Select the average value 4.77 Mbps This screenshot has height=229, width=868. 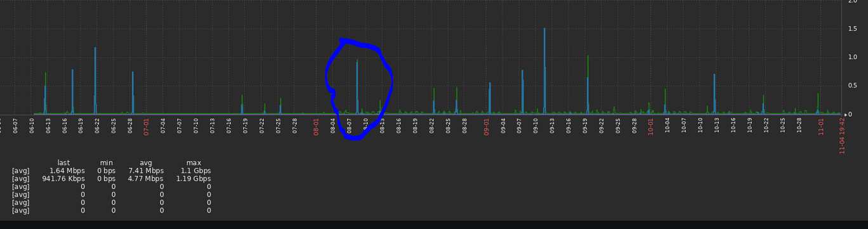(146, 179)
